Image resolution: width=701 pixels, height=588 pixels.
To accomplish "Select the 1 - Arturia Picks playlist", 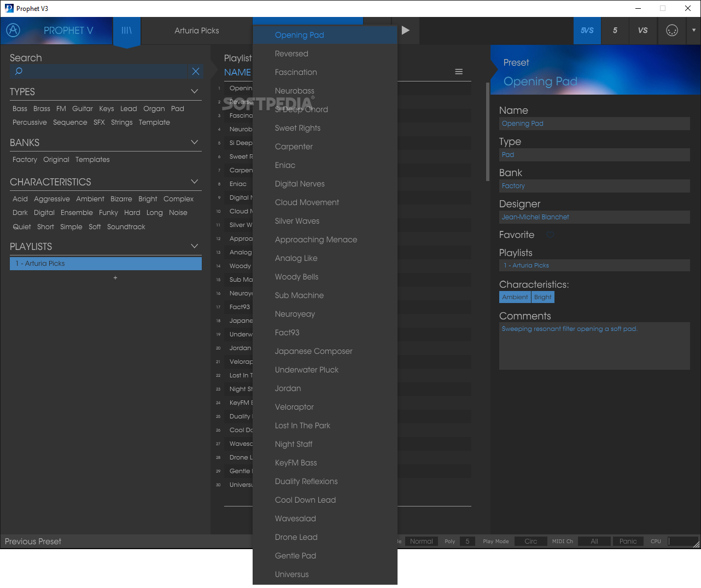I will 106,264.
